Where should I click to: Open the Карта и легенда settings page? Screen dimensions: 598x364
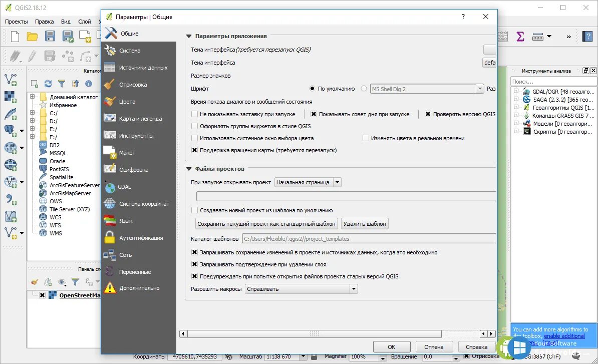[x=140, y=119]
